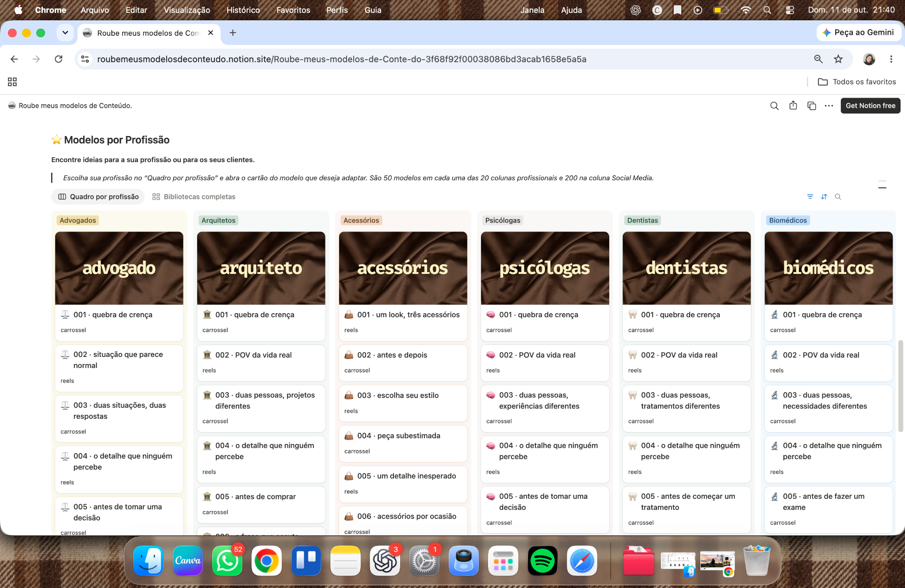905x588 pixels.
Task: Open card 003 · escolha seu estilo
Action: point(403,402)
